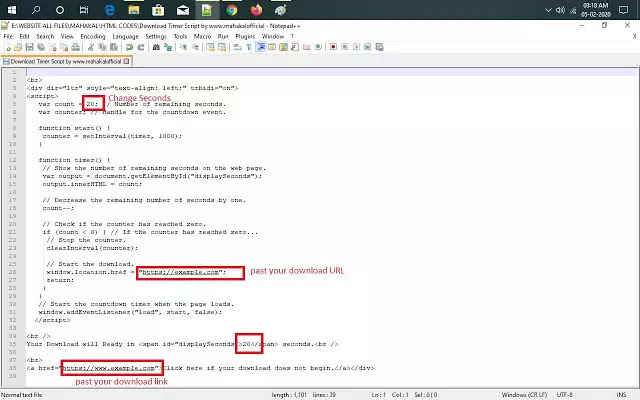Open the Replace dialog icon
This screenshot has height=400, width=640.
pos(168,47)
